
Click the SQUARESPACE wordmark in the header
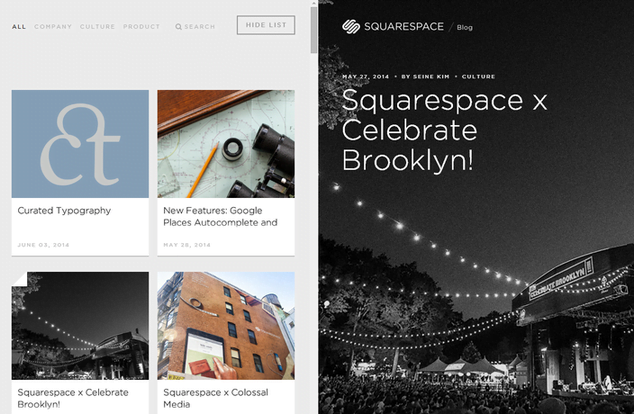point(404,27)
